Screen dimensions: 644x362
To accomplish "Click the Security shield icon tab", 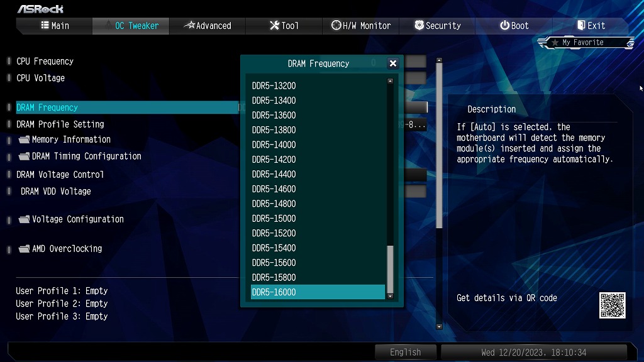I will 419,25.
